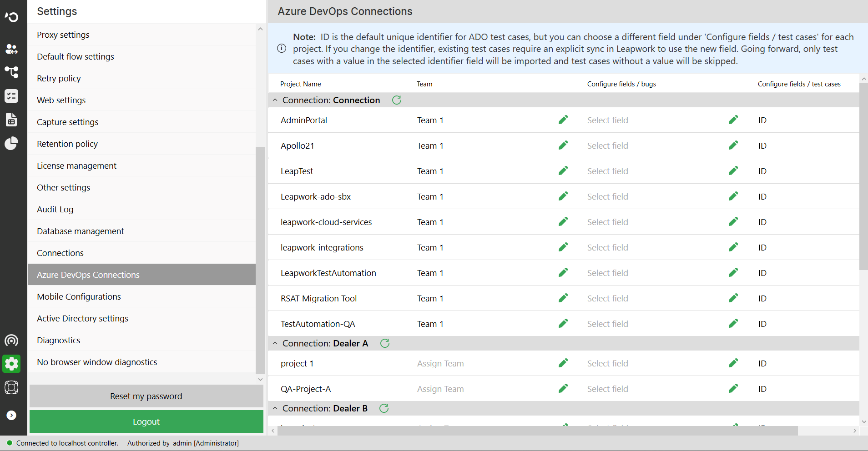Open Capture settings
The width and height of the screenshot is (868, 451).
[141, 122]
